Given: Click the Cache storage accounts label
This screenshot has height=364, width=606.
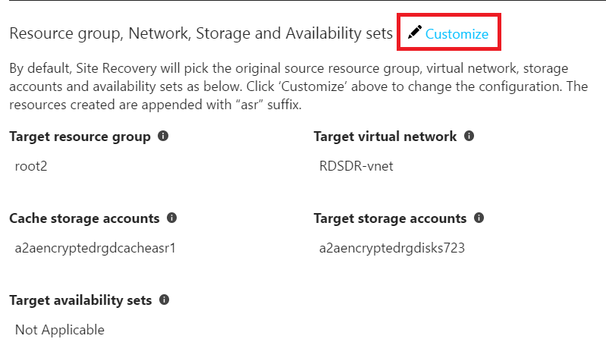Looking at the screenshot, I should click(x=84, y=218).
